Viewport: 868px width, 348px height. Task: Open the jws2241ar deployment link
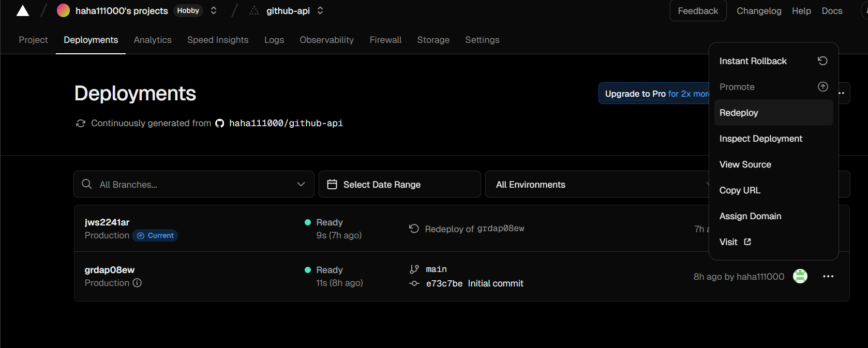click(107, 222)
